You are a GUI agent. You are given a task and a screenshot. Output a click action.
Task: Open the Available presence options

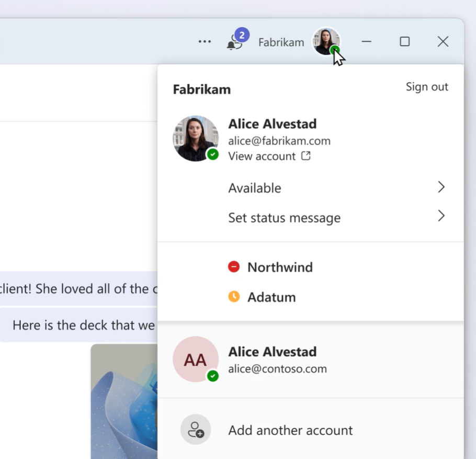(x=255, y=188)
